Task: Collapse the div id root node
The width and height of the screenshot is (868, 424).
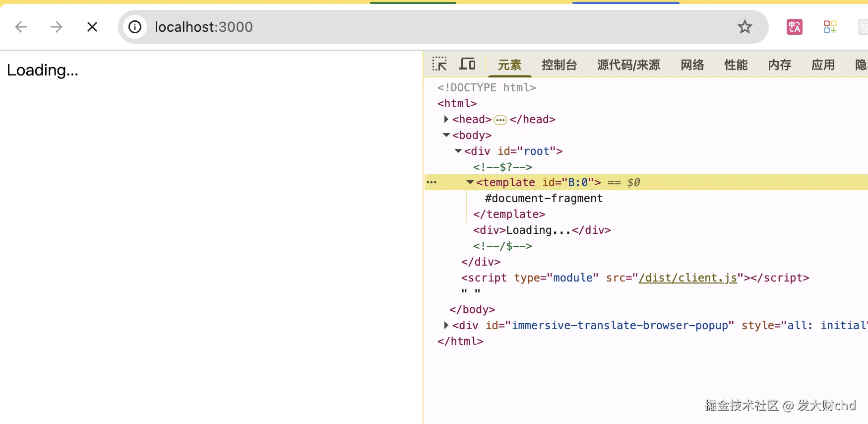Action: (x=458, y=151)
